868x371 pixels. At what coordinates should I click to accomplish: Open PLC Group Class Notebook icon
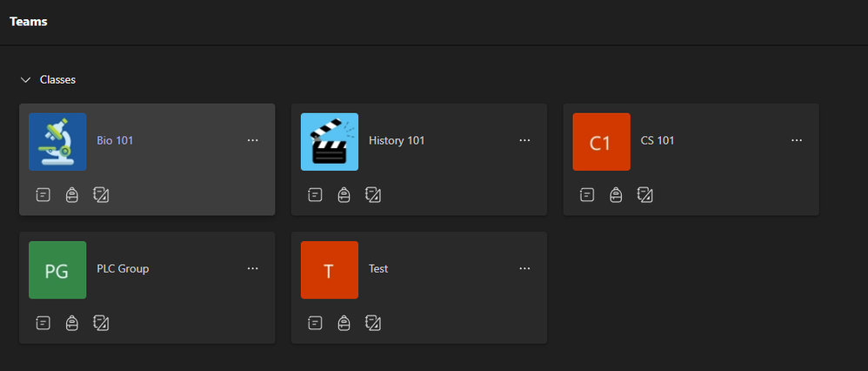[101, 323]
